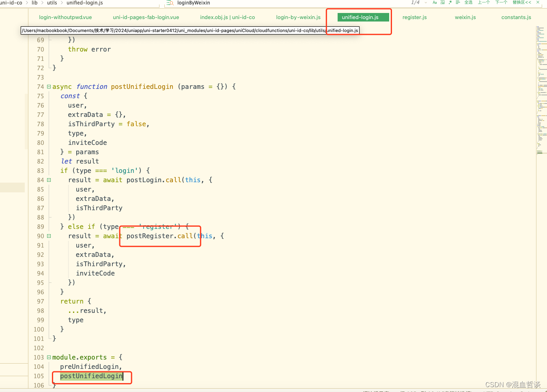Viewport: 547px width, 392px height.
Task: Open the login-withoutpwd.vue tab
Action: (x=65, y=17)
